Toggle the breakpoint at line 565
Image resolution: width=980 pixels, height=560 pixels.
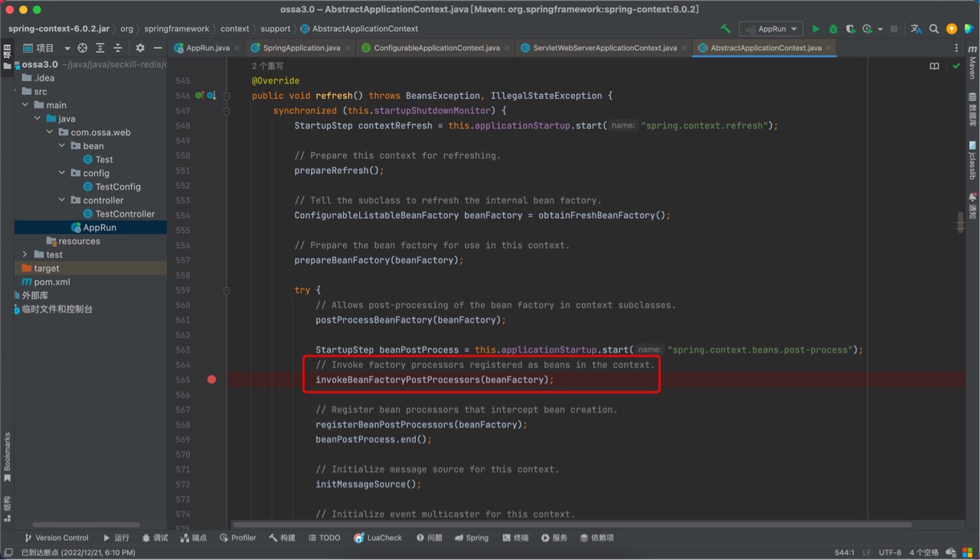click(211, 379)
